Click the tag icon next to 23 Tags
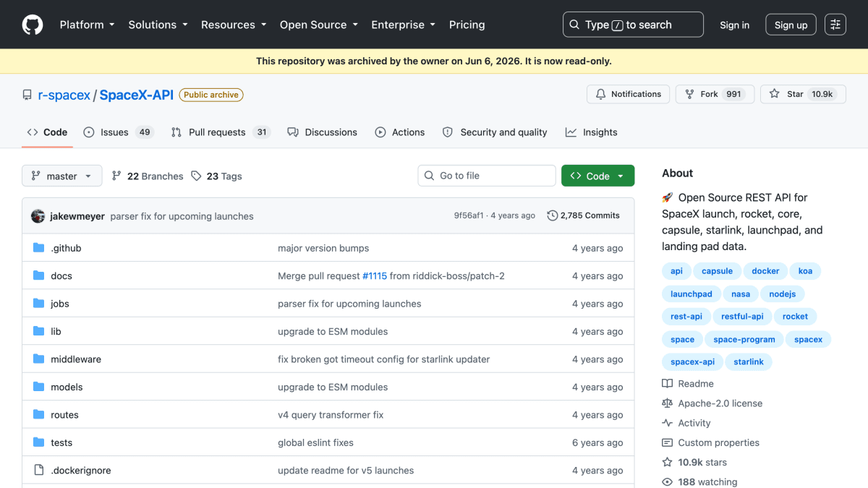Screen dimensions: 868x488 point(196,176)
